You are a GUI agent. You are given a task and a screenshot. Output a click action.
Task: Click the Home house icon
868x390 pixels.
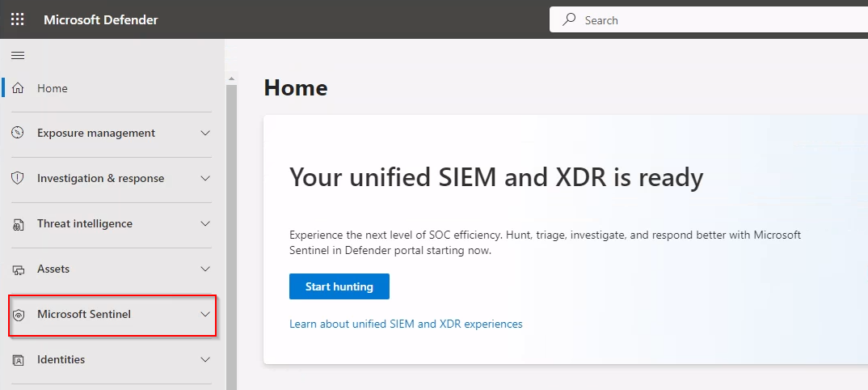point(18,88)
